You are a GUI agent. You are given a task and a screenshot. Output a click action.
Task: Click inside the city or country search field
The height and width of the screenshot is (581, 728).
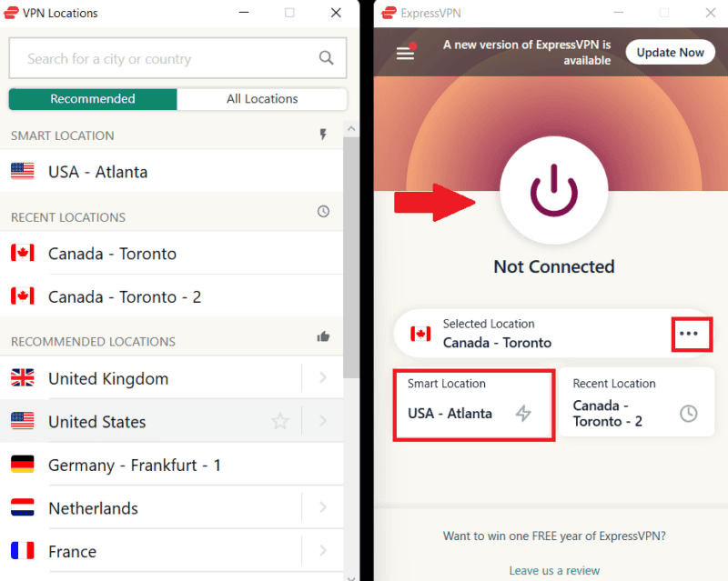pyautogui.click(x=164, y=57)
